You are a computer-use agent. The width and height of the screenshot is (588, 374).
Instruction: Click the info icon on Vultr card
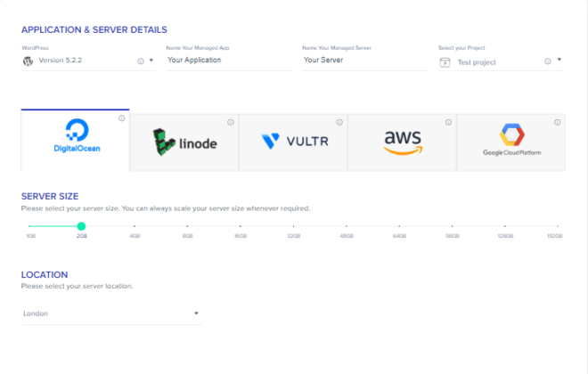(x=339, y=122)
